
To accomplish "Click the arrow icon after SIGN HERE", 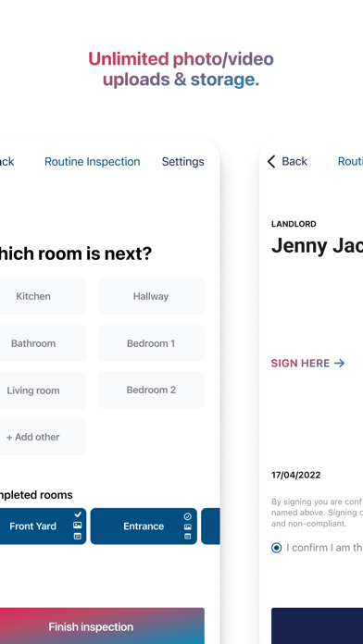I will click(339, 363).
